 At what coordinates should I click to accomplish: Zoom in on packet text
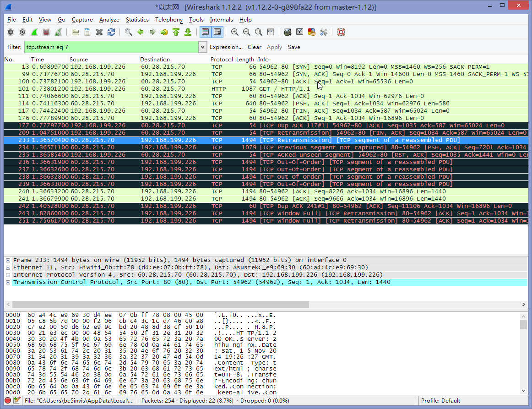234,32
